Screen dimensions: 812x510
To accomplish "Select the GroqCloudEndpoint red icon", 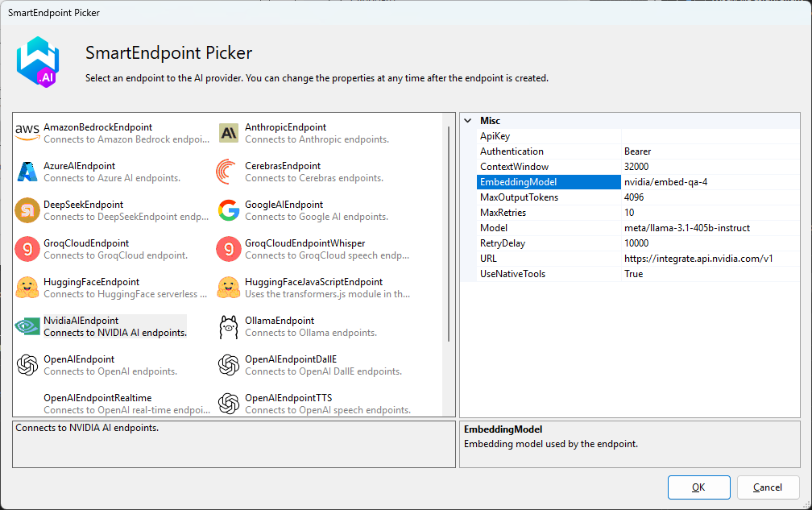I will point(27,249).
